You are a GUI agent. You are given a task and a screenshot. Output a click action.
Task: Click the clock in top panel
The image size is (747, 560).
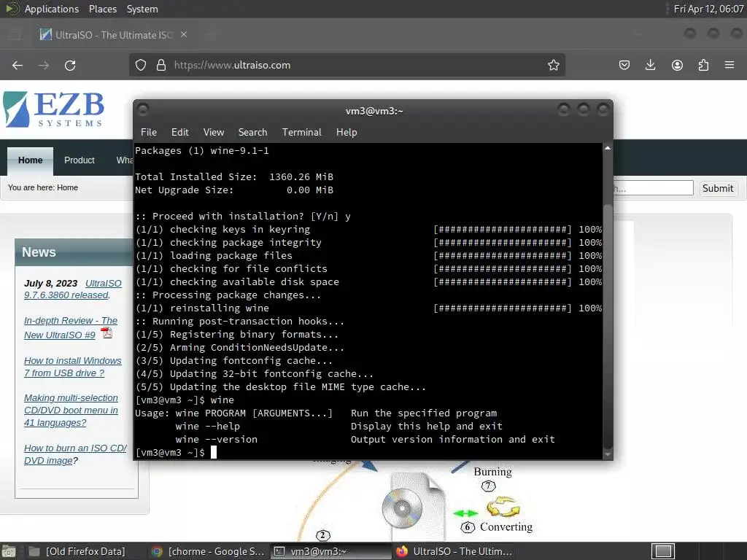pyautogui.click(x=708, y=9)
